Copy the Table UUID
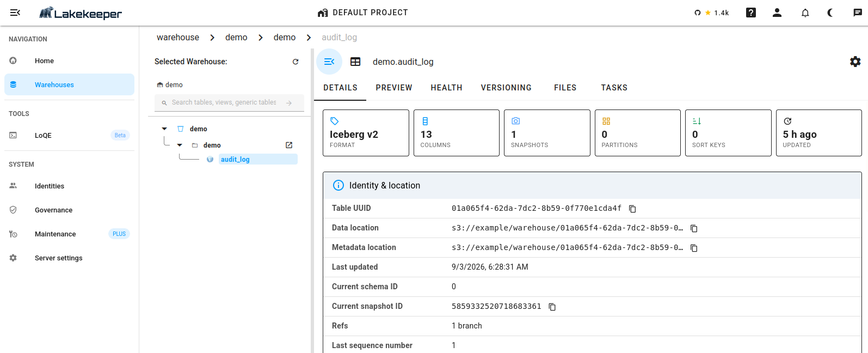The width and height of the screenshot is (868, 353). tap(632, 209)
